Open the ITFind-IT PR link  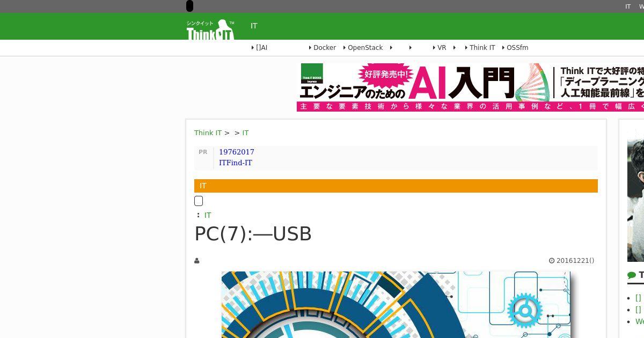click(236, 163)
